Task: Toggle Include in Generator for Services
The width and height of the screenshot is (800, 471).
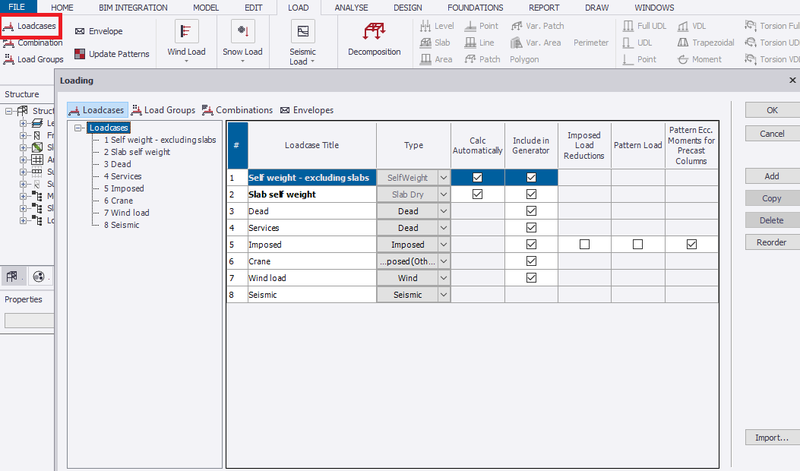Action: coord(531,228)
